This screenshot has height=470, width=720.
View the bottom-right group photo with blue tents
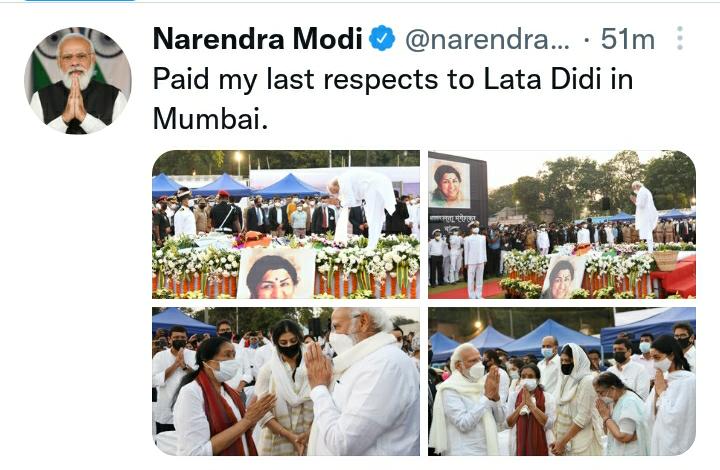pyautogui.click(x=562, y=381)
